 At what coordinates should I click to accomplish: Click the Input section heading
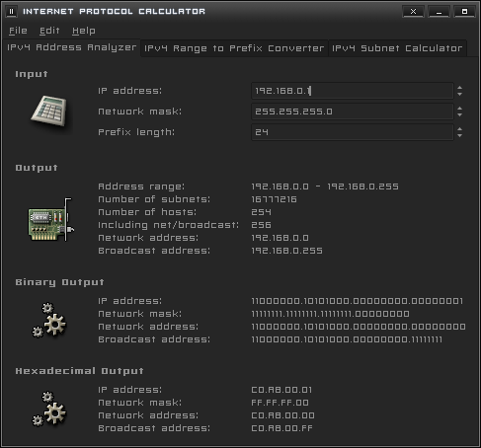click(32, 74)
